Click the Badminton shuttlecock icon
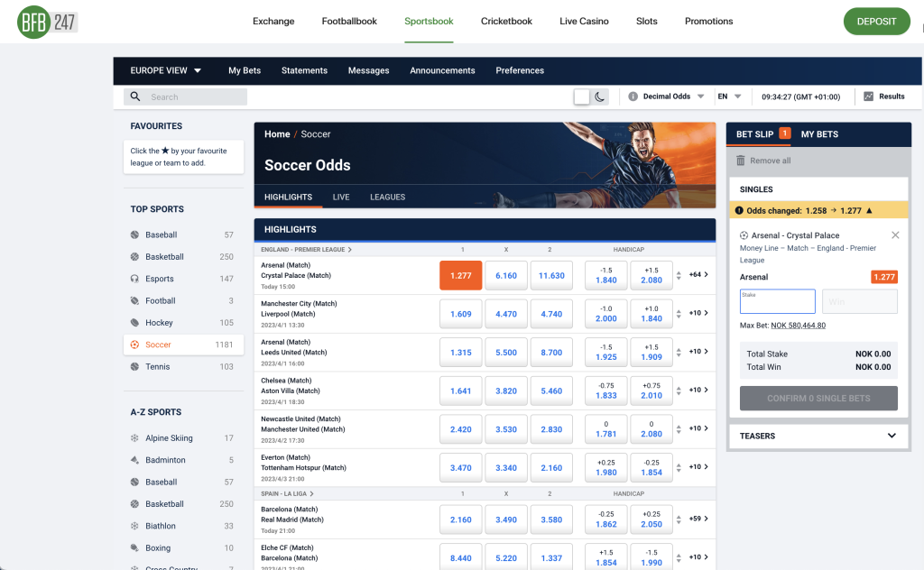The image size is (924, 570). click(134, 460)
